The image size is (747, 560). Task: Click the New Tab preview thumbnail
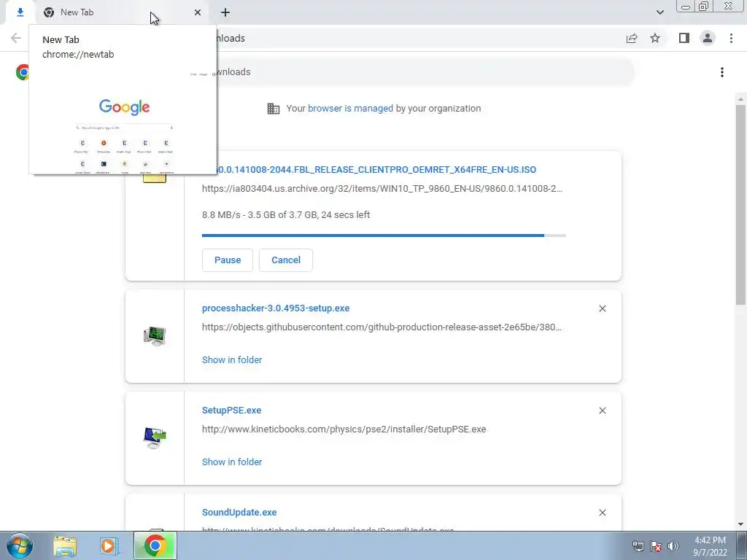point(124,120)
